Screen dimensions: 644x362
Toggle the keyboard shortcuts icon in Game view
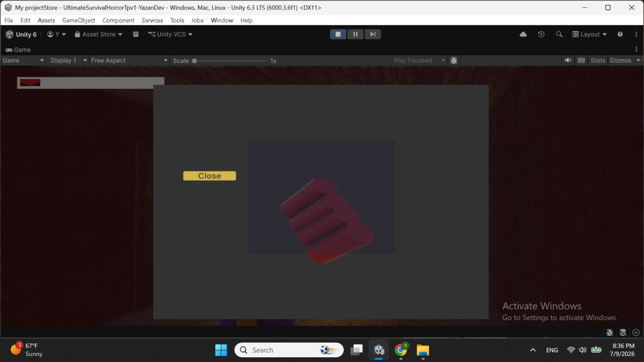[581, 61]
